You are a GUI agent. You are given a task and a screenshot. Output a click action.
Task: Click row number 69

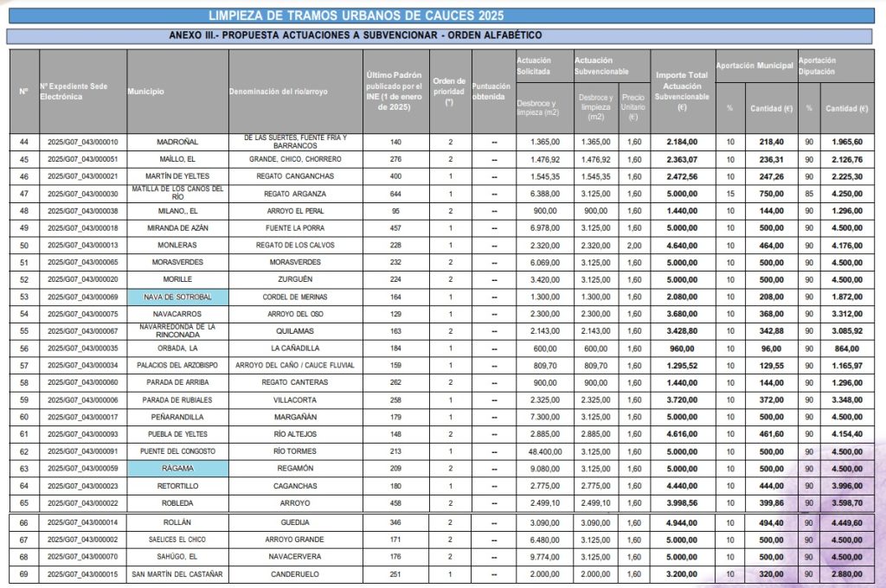pyautogui.click(x=23, y=574)
